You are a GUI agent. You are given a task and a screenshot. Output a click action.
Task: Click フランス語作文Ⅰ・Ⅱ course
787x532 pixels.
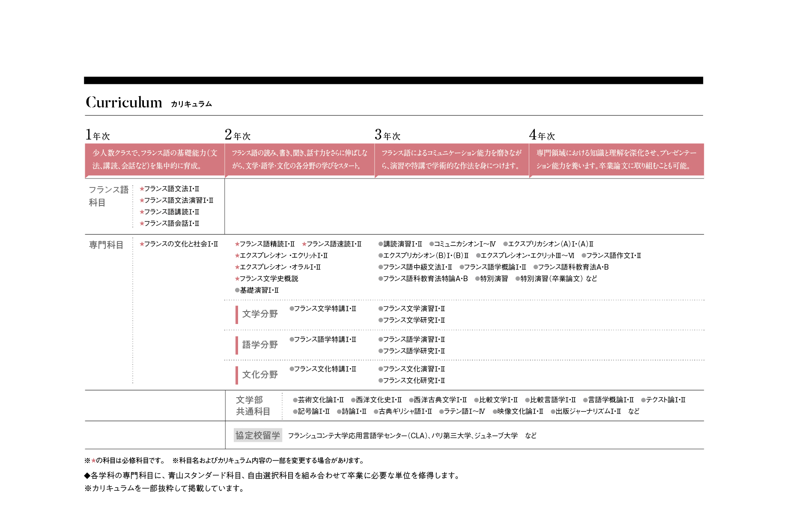[x=611, y=256]
